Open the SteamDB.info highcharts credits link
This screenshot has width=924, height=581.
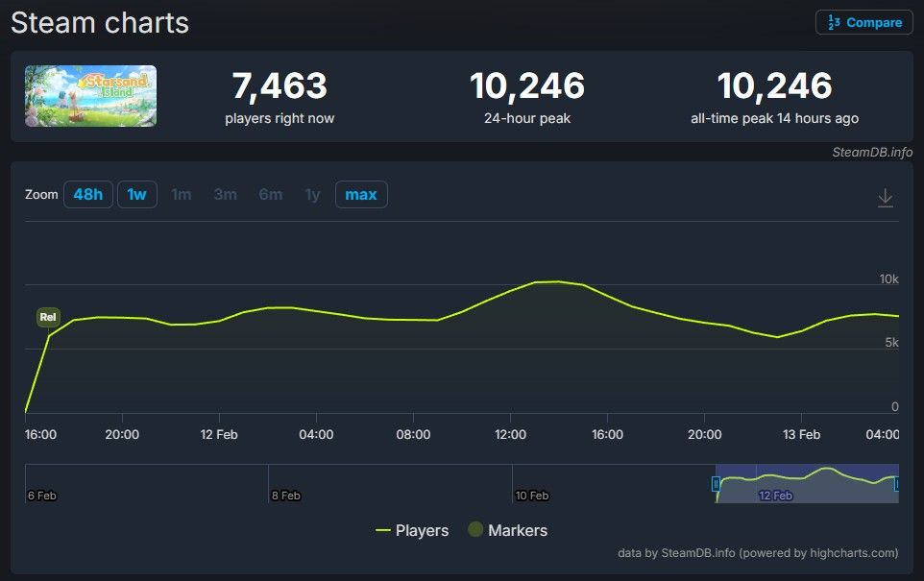tap(758, 553)
